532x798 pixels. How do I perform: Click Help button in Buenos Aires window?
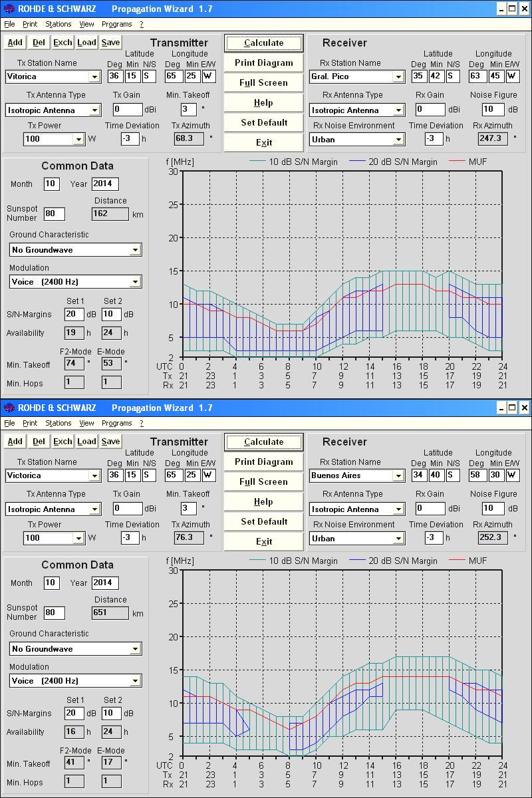263,501
